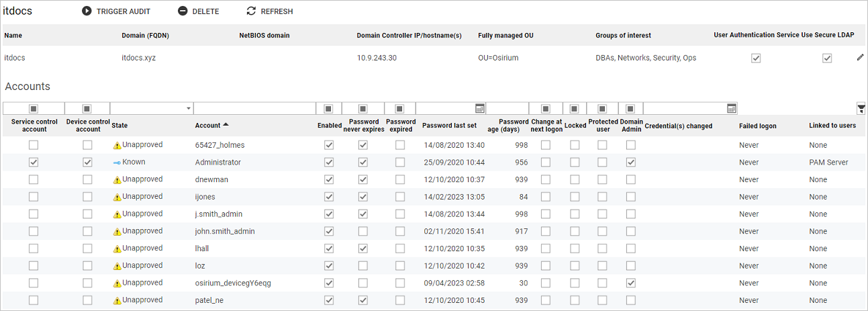Click the Account filter text field
Image resolution: width=868 pixels, height=311 pixels.
point(254,109)
